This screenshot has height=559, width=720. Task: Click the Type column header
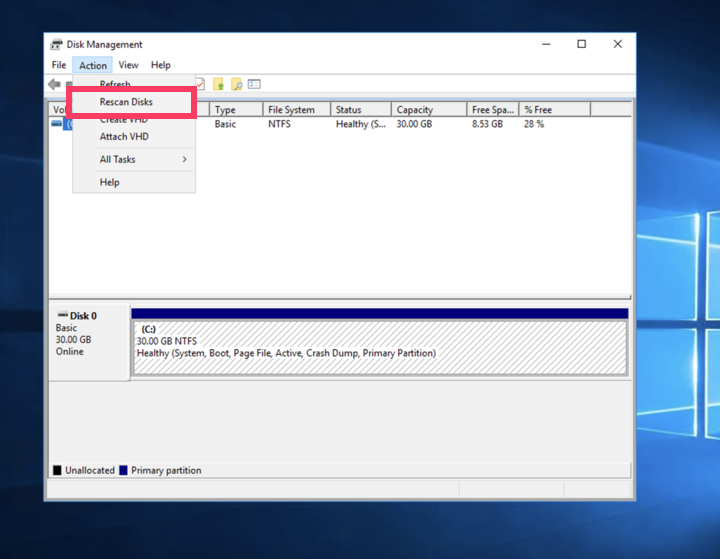tap(236, 110)
